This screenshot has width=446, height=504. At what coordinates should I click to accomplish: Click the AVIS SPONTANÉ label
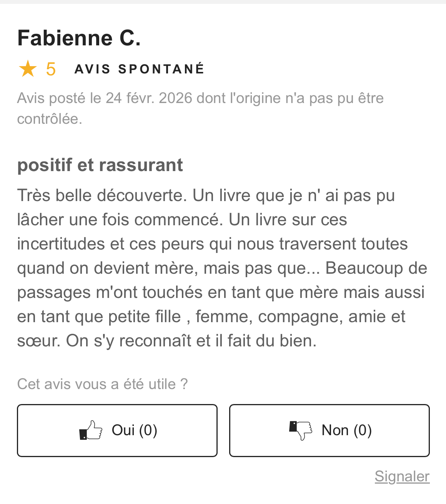point(139,69)
